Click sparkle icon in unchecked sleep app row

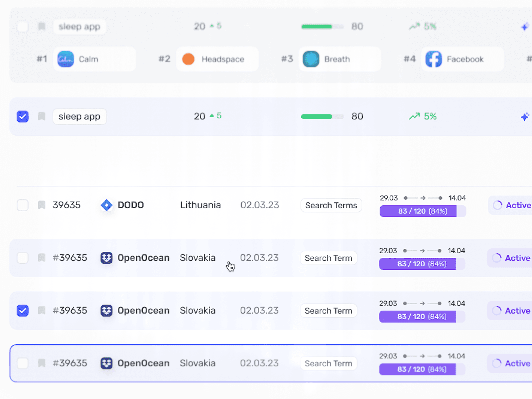(525, 27)
